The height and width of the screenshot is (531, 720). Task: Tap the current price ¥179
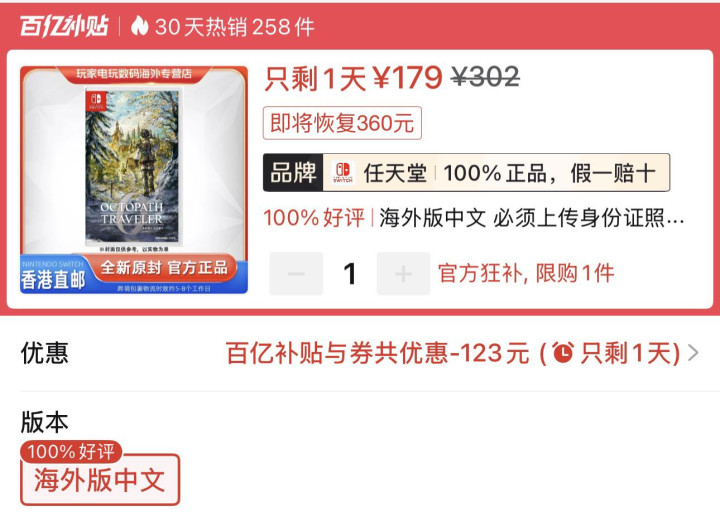407,79
